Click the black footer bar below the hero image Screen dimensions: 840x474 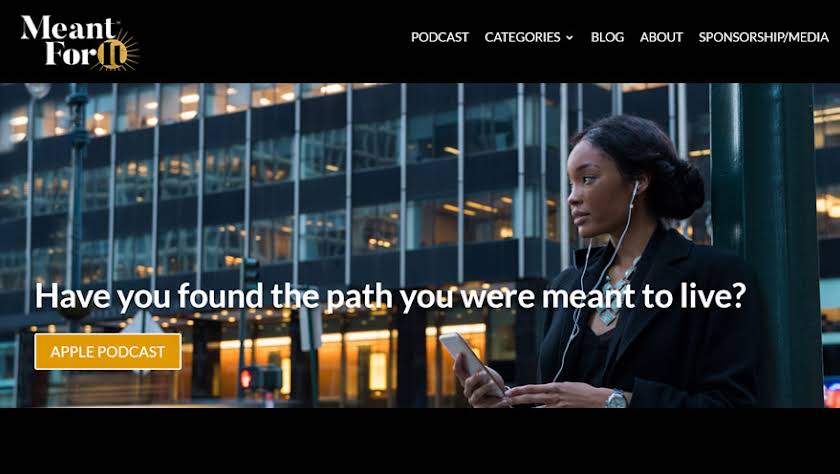420,441
